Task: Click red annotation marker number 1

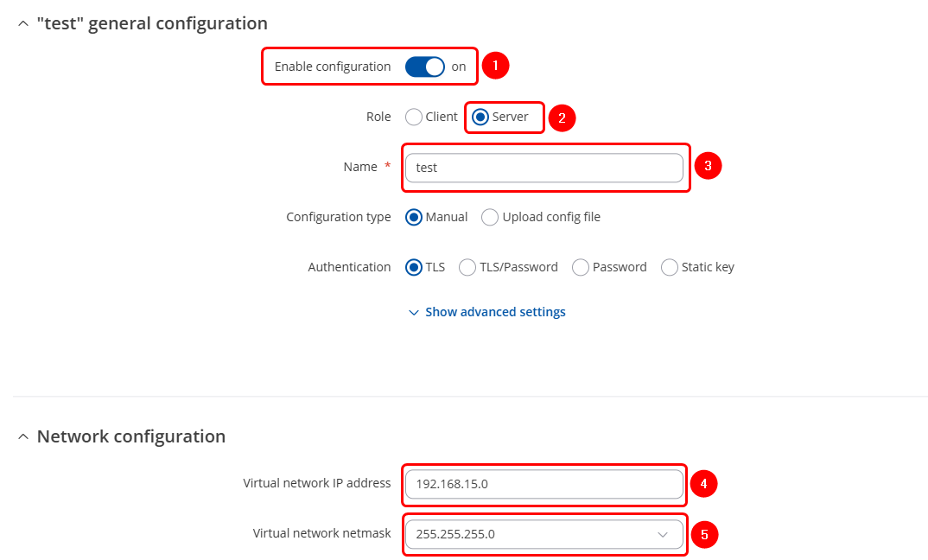Action: tap(495, 66)
